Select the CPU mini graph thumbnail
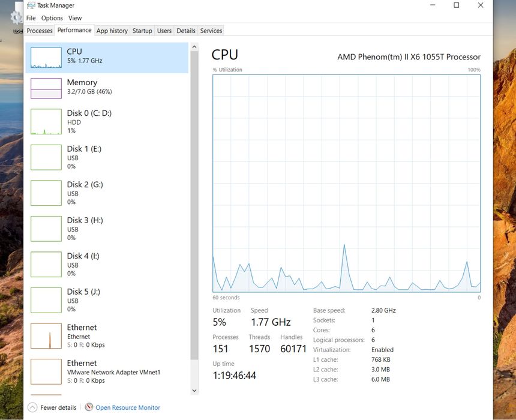This screenshot has width=516, height=420. pos(46,58)
